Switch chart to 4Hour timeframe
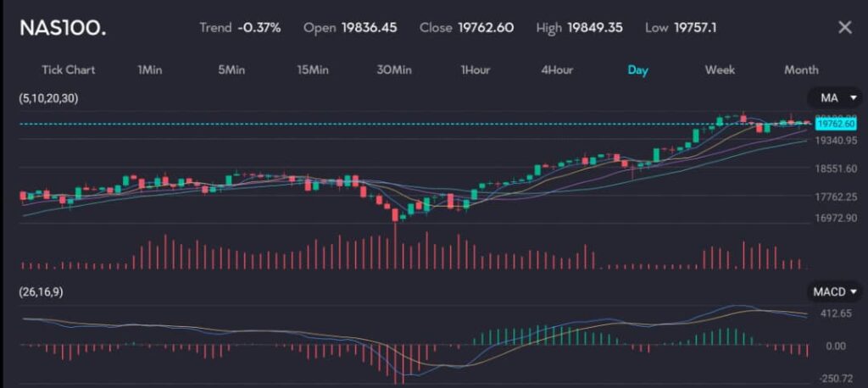Screen dimensions: 868x388 [x=557, y=69]
